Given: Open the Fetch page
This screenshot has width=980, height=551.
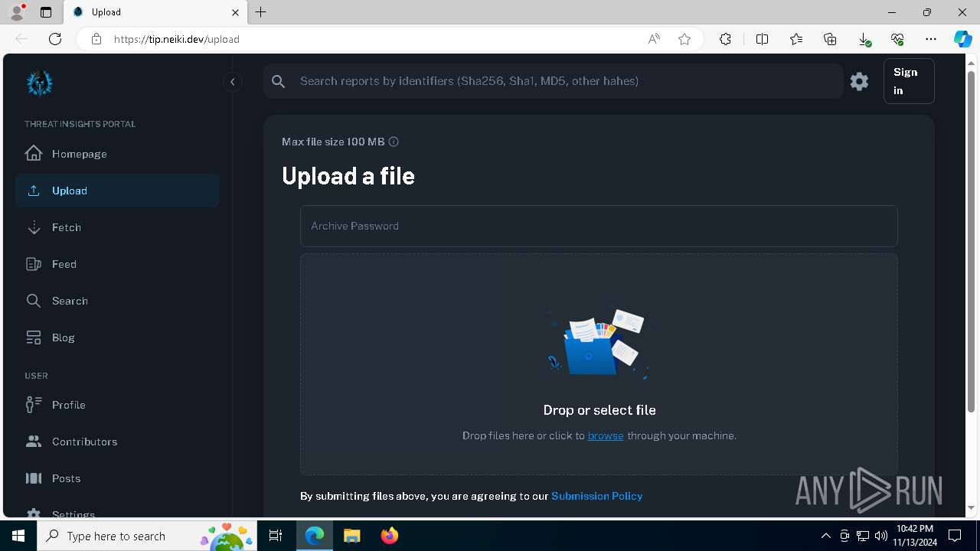Looking at the screenshot, I should tap(117, 227).
